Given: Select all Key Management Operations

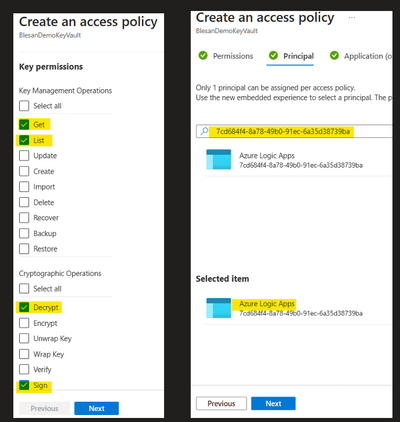Looking at the screenshot, I should point(24,106).
